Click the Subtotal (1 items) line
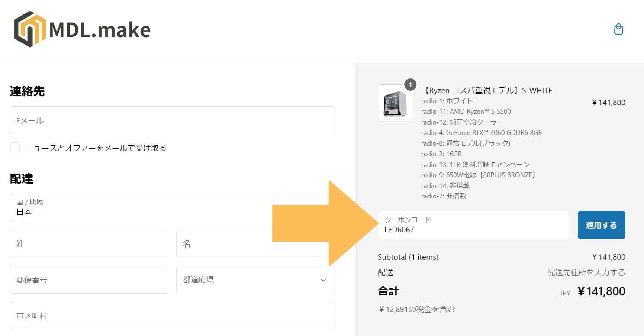The height and width of the screenshot is (336, 644). tap(408, 257)
